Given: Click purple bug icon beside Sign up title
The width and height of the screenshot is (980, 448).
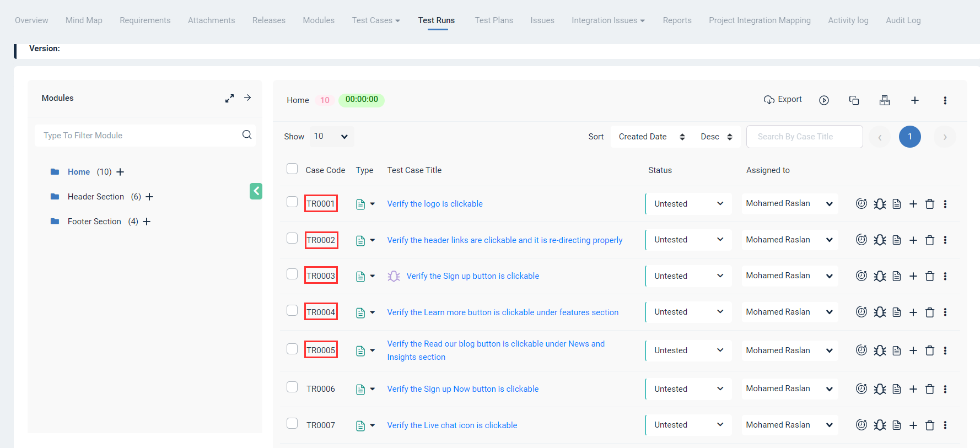Looking at the screenshot, I should (394, 276).
